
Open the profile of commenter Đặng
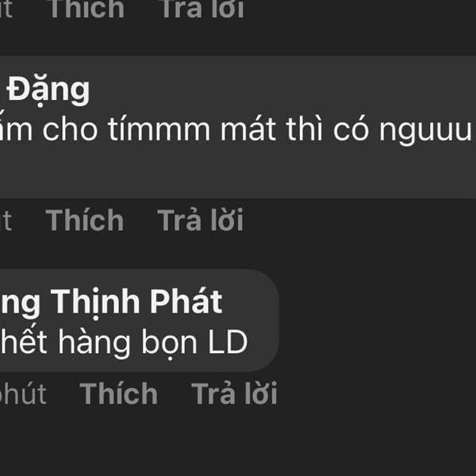coord(48,90)
